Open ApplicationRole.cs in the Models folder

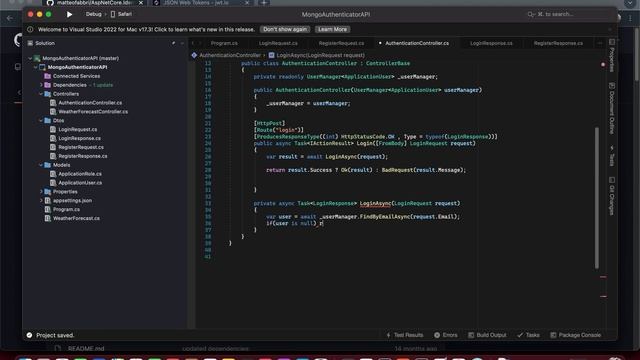[x=80, y=174]
